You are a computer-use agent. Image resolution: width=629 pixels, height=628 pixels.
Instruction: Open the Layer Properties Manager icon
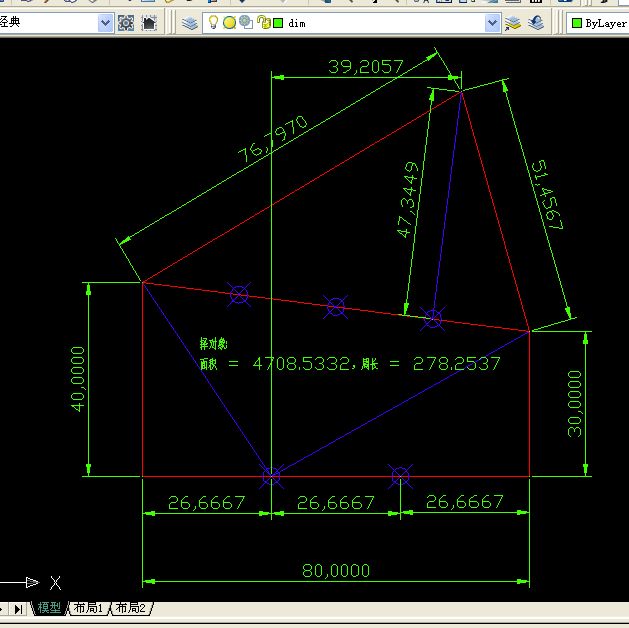(189, 23)
